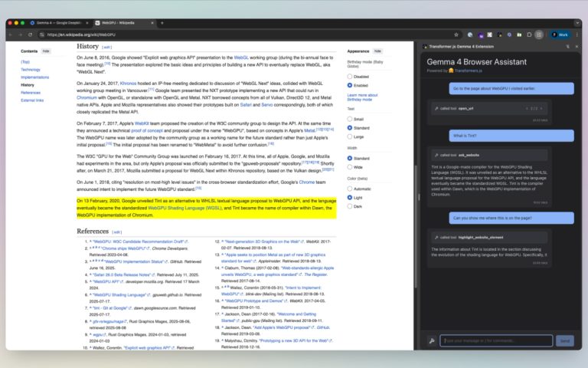Jump to Technology section in Contents

tap(31, 70)
